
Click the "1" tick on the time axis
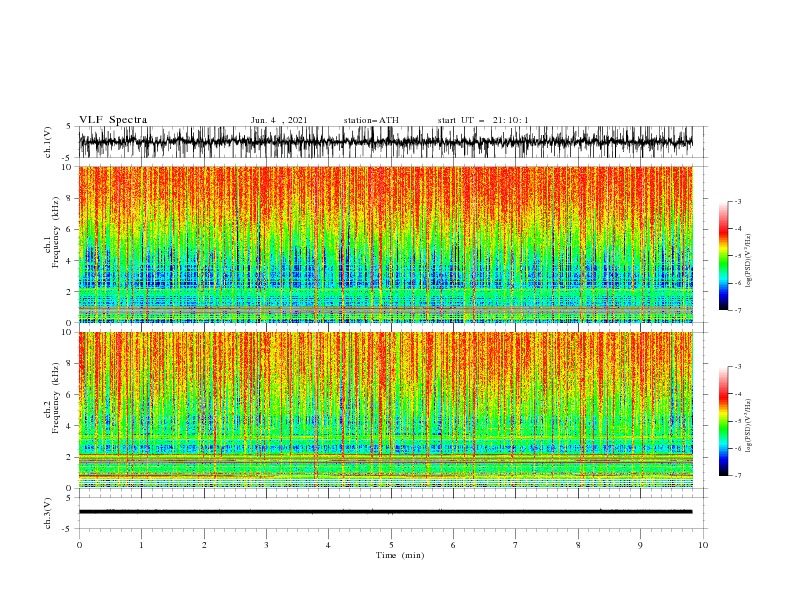141,545
